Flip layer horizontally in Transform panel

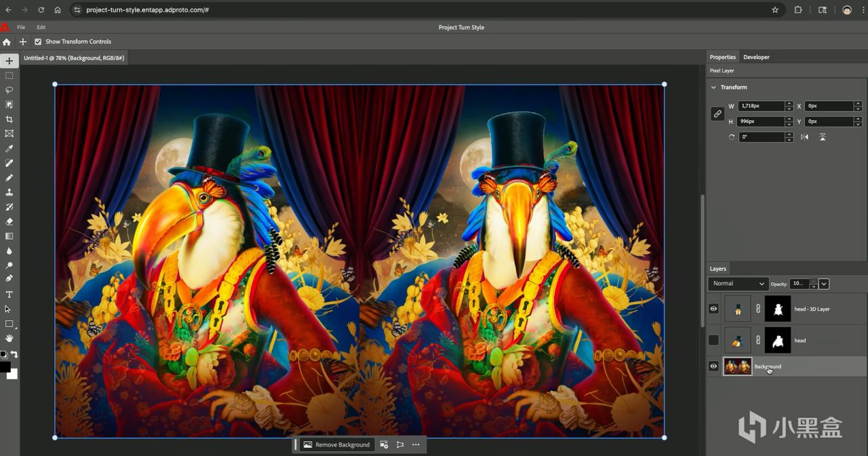(804, 136)
